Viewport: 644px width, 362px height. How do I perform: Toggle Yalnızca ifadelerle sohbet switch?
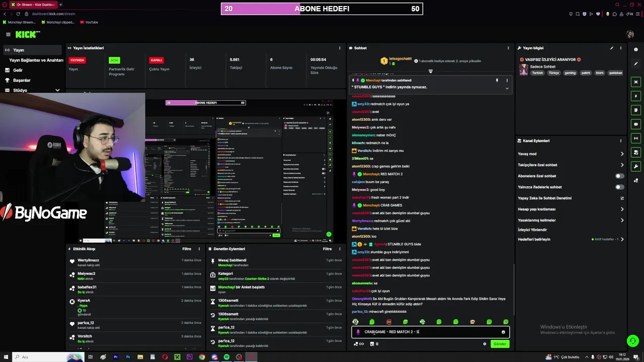coord(620,187)
